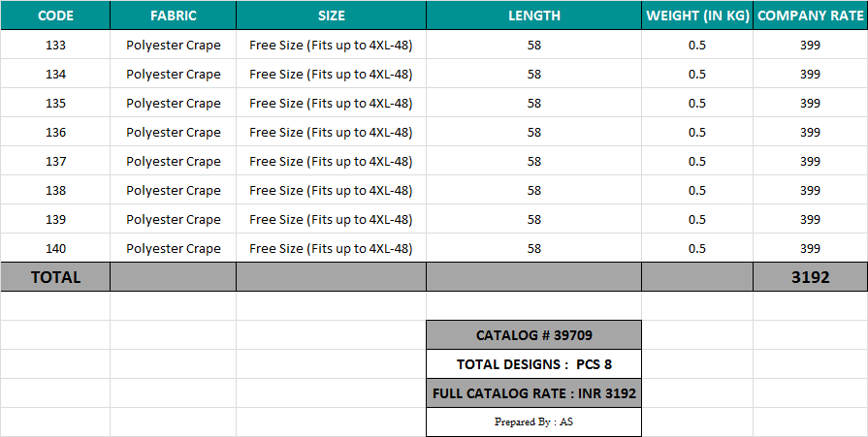Click the LENGTH header cell
868x437 pixels.
pos(533,16)
